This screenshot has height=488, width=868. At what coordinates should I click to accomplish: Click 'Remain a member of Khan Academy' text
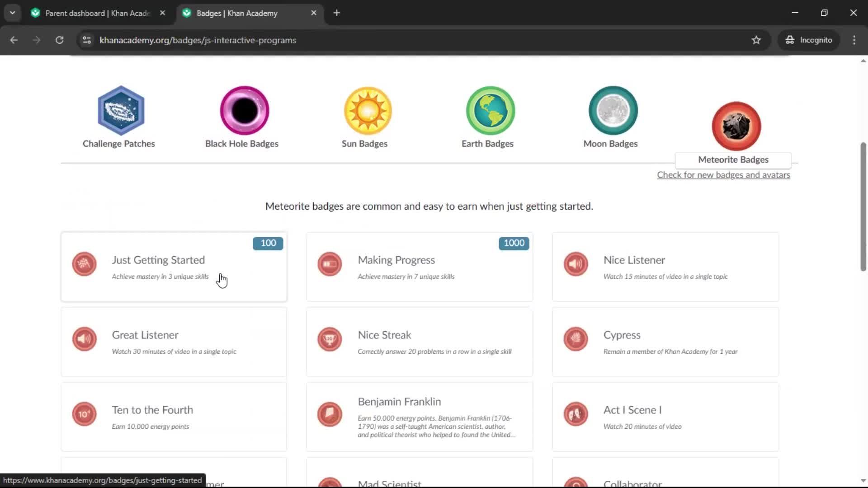tap(670, 352)
